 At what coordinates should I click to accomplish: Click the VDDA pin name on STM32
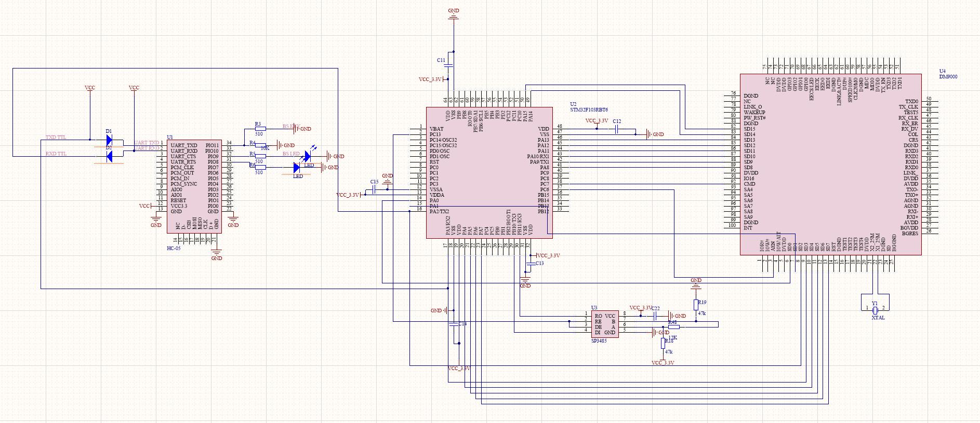(437, 195)
